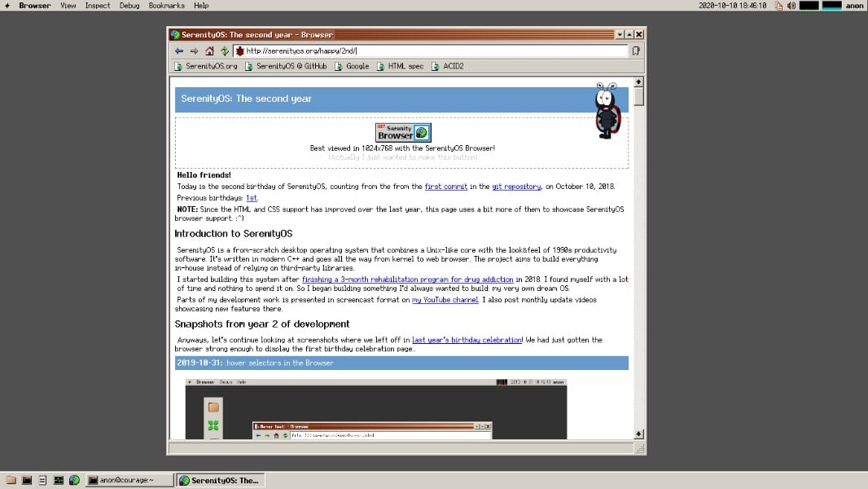Close the Browser window
The width and height of the screenshot is (868, 489).
(639, 34)
